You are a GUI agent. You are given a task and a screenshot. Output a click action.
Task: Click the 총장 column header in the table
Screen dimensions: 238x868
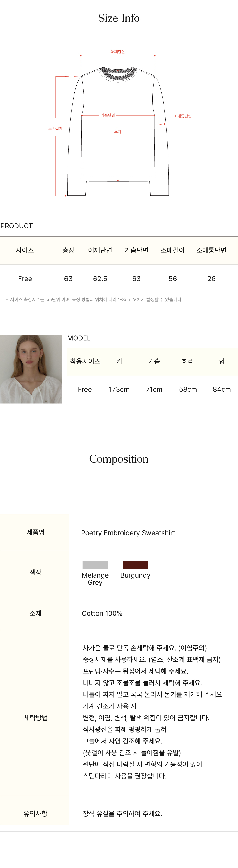(68, 250)
